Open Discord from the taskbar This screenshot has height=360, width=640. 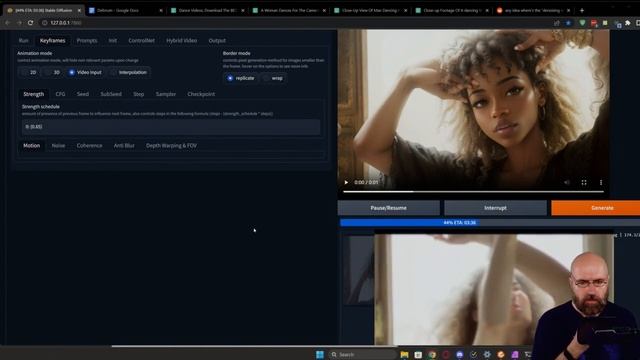460,354
